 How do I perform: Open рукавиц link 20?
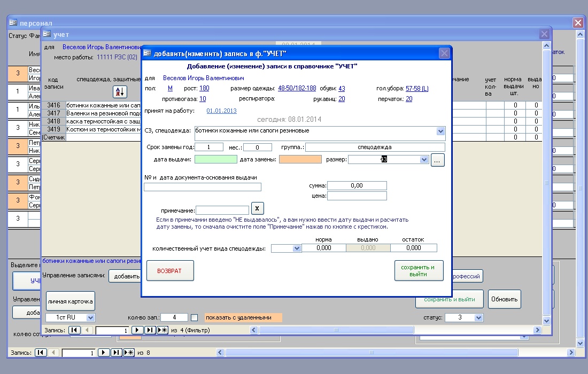(342, 99)
